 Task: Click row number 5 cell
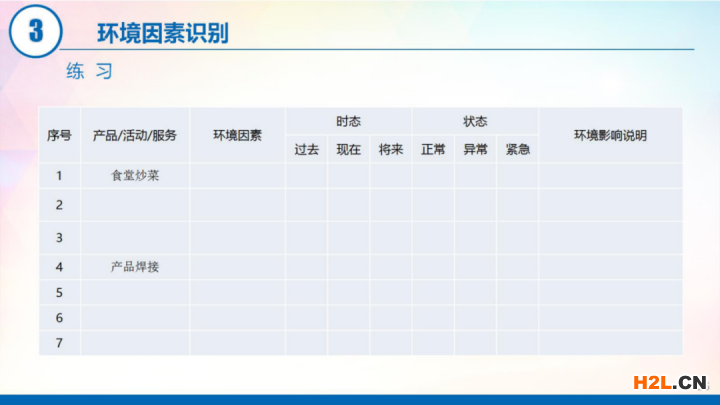coord(59,292)
